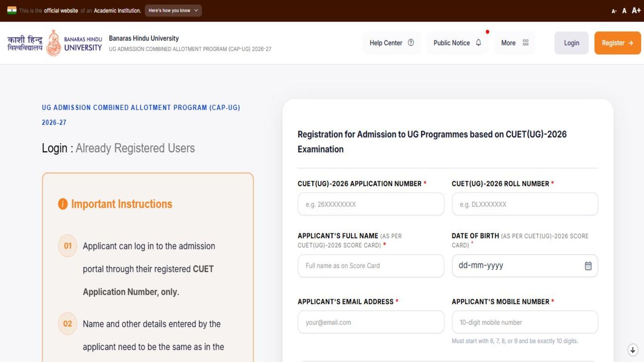644x362 pixels.
Task: Reset font size with A button
Action: pyautogui.click(x=624, y=11)
